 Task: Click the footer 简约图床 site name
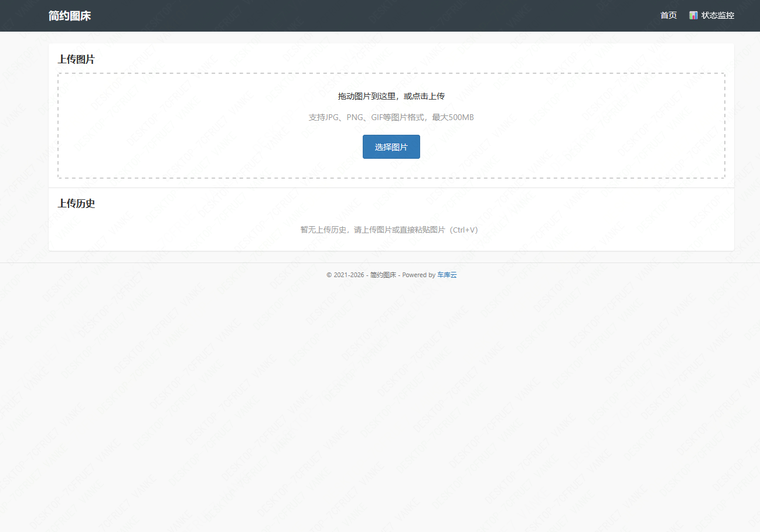click(383, 275)
